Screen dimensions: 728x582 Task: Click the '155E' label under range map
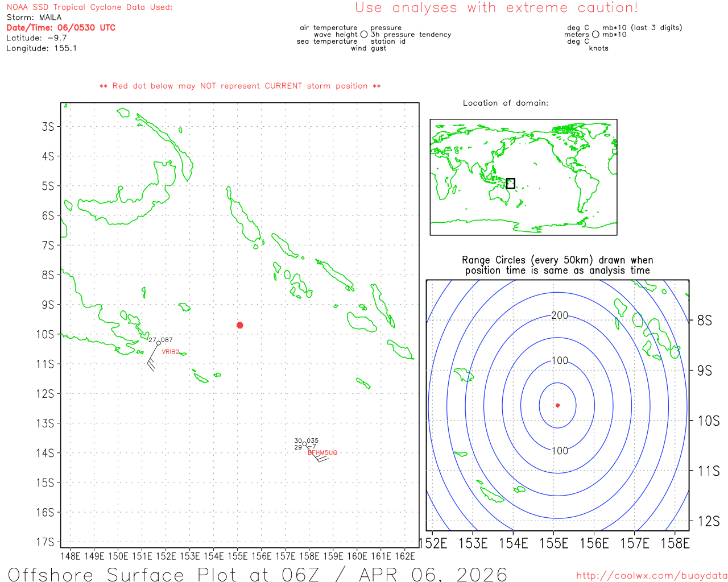tap(553, 544)
